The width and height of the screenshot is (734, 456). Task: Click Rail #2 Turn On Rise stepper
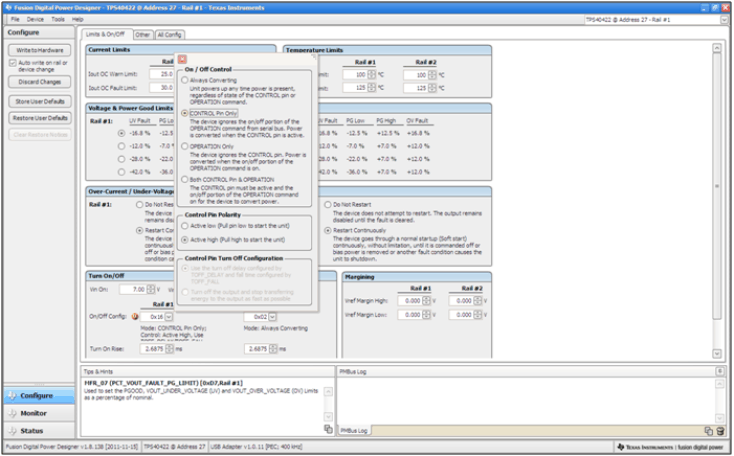coord(273,349)
